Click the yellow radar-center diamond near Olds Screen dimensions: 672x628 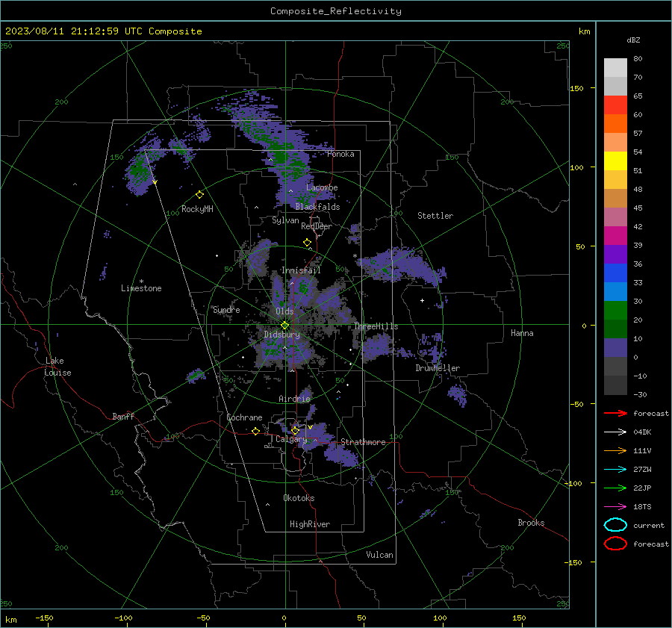point(284,326)
